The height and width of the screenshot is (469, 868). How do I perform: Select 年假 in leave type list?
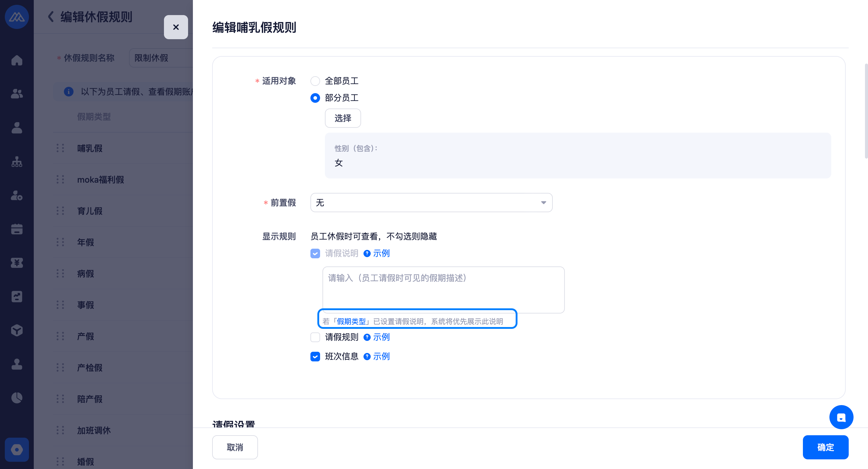point(86,242)
